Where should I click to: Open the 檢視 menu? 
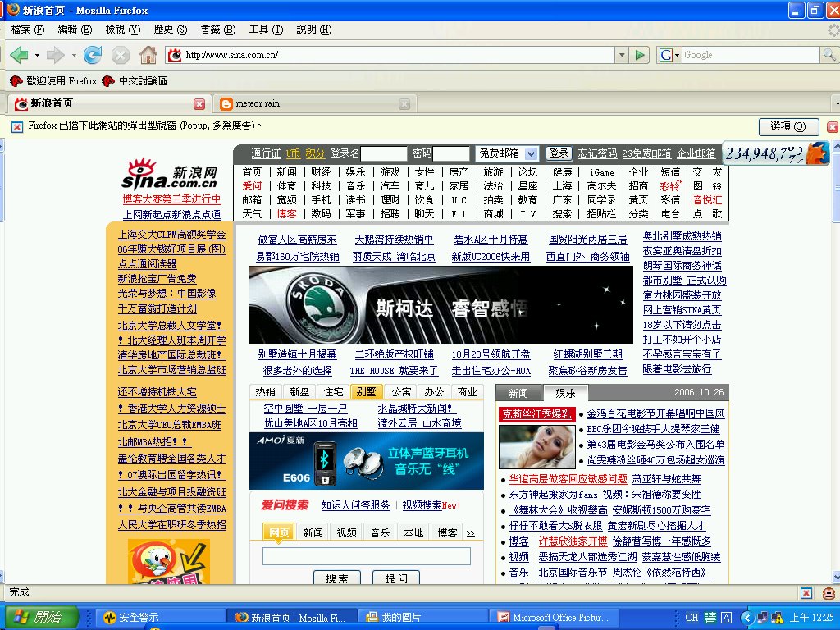coord(123,30)
